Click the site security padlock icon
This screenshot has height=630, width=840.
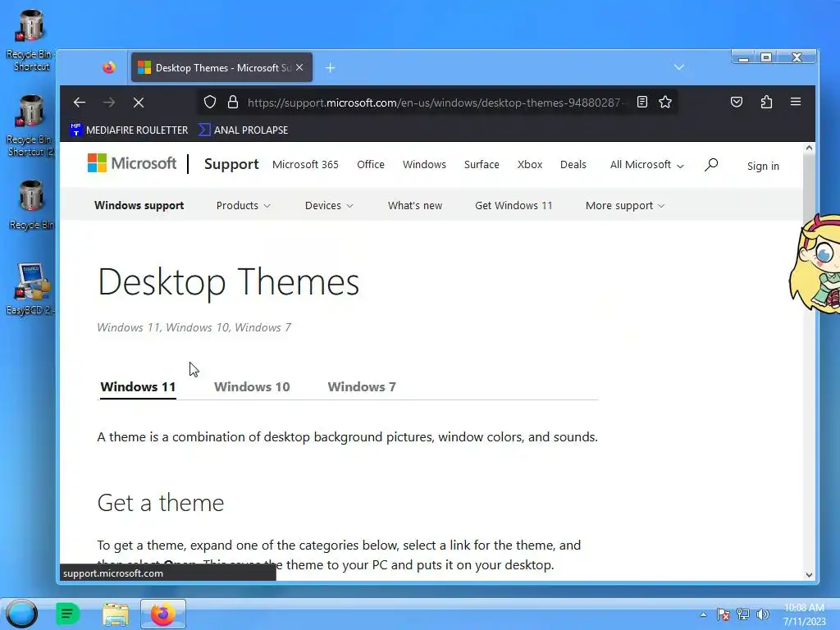click(232, 103)
